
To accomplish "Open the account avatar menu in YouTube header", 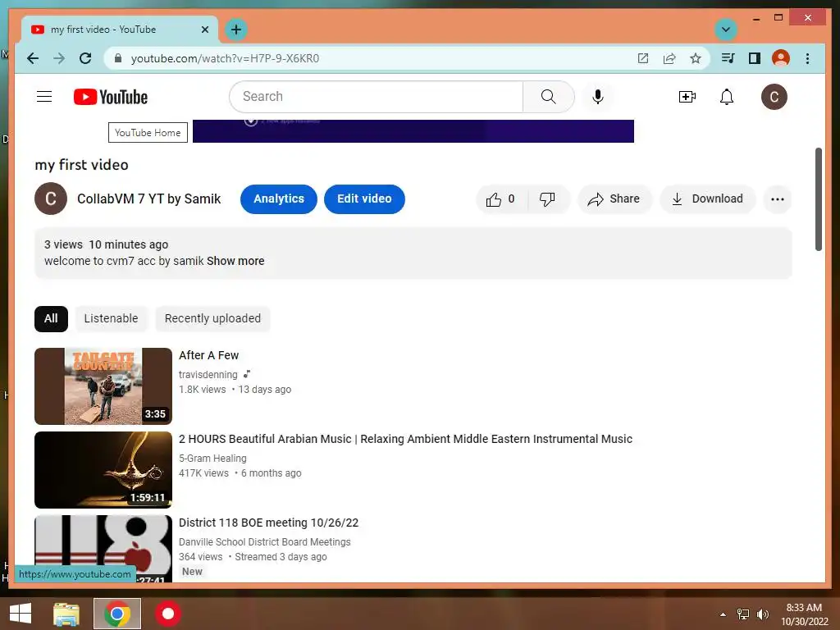I will 774,97.
